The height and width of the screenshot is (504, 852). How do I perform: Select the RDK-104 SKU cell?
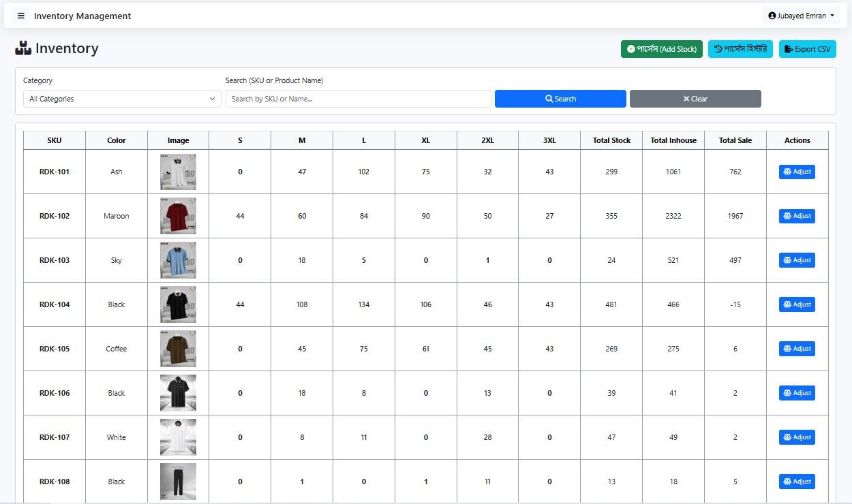[x=55, y=304]
